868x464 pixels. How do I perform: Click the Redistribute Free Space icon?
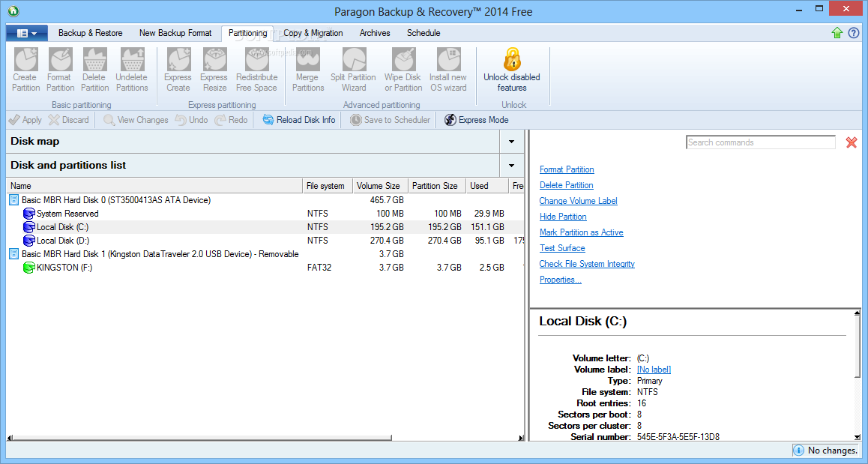(x=257, y=60)
